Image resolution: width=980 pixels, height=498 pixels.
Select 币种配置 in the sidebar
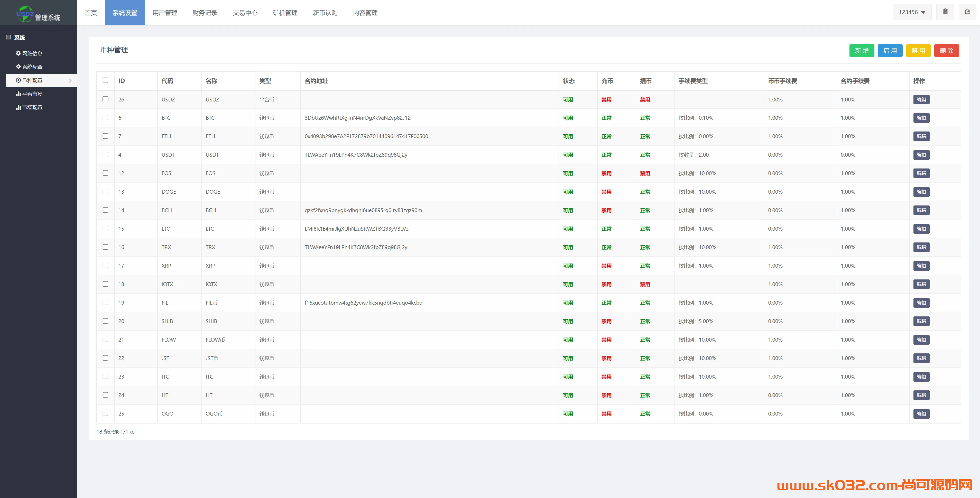(41, 80)
